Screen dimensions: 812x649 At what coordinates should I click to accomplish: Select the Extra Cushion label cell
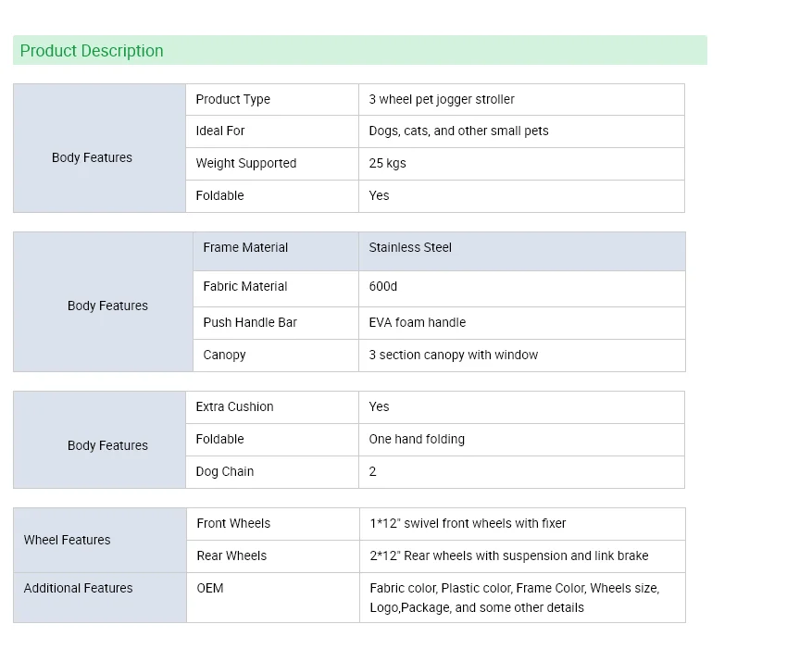click(234, 406)
